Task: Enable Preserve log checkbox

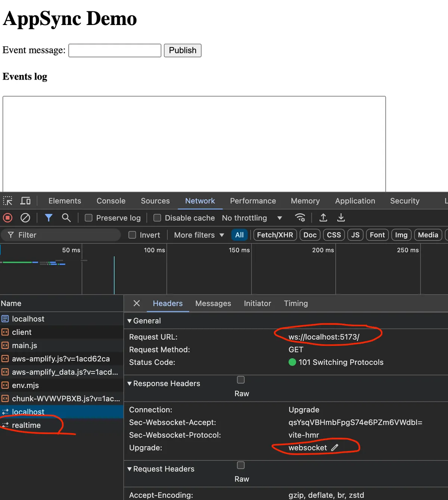Action: pyautogui.click(x=88, y=218)
